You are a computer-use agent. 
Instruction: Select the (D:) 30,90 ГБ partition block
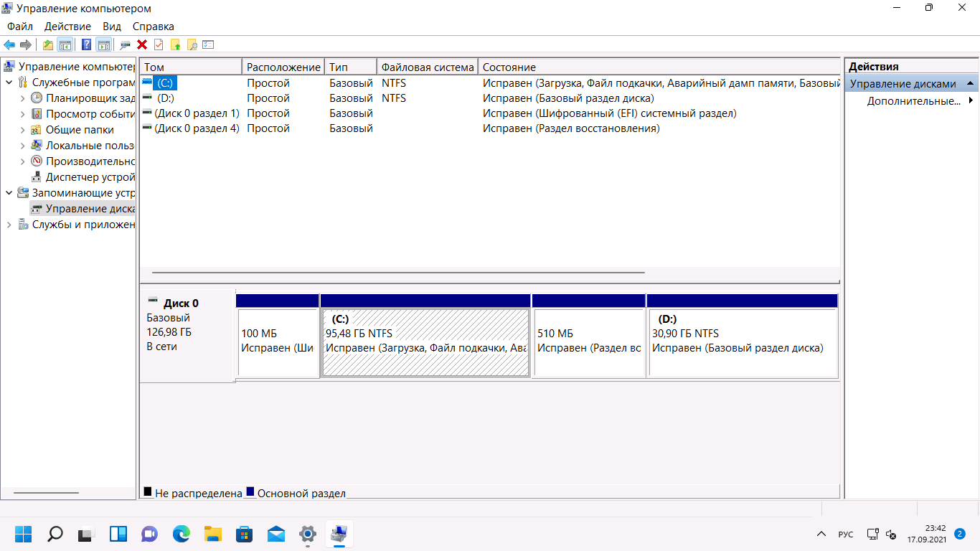[743, 336]
